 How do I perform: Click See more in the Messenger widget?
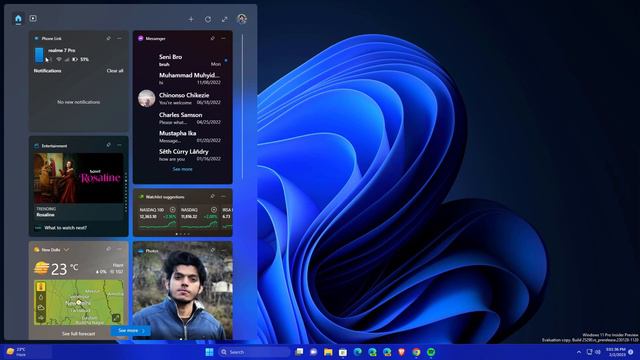182,169
